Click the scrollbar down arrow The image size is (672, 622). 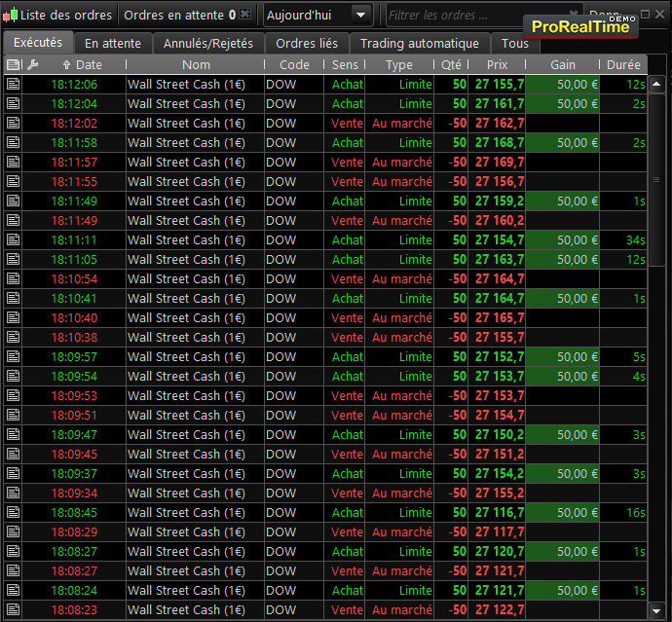click(656, 610)
